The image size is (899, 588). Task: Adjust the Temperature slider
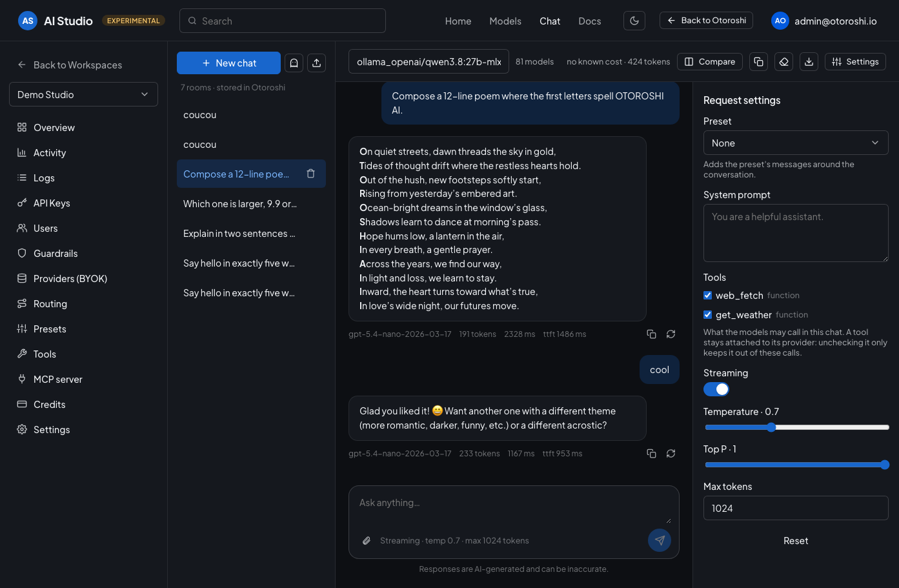(x=797, y=427)
